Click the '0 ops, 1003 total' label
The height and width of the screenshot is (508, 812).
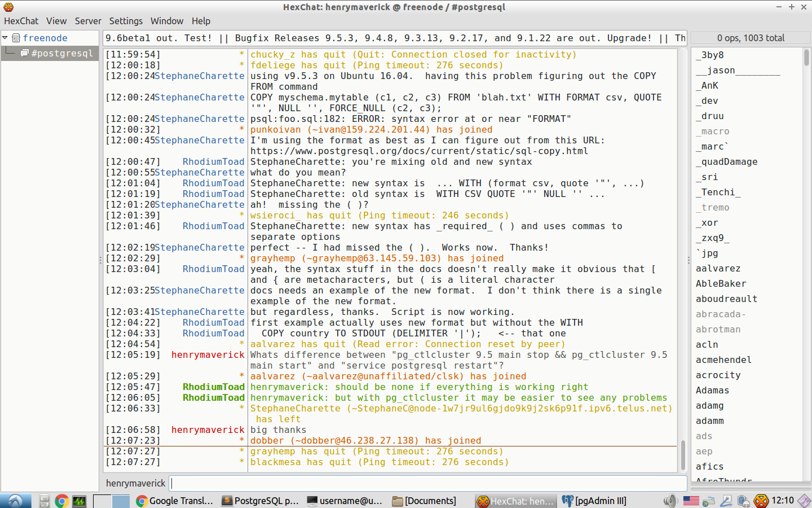751,38
